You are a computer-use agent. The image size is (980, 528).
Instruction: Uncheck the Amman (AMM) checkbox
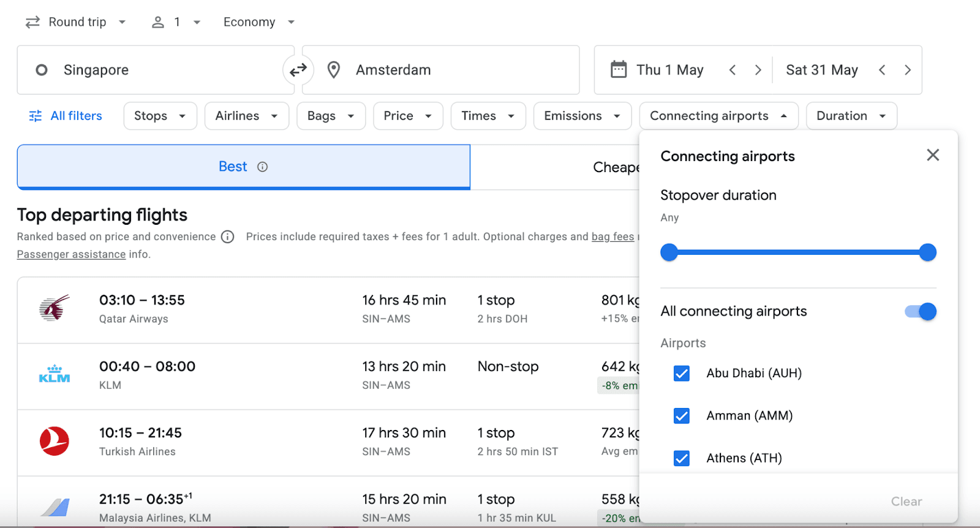tap(681, 416)
